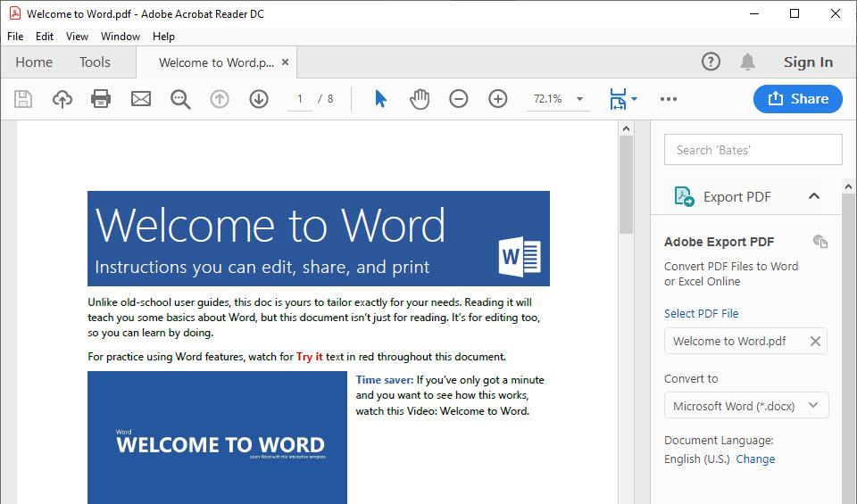Click the 72.1% zoom value field
Viewport: 857px width, 504px height.
(547, 99)
